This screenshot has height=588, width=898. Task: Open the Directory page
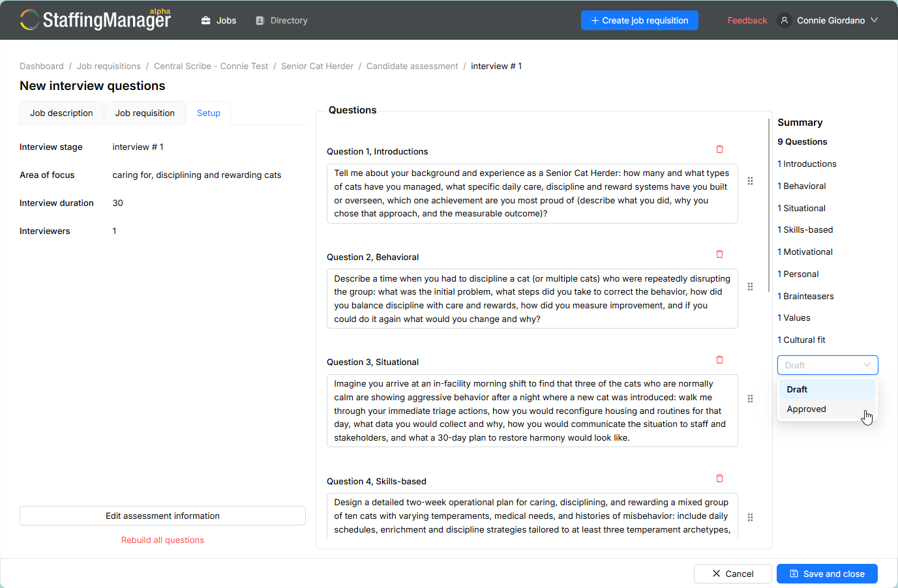281,20
